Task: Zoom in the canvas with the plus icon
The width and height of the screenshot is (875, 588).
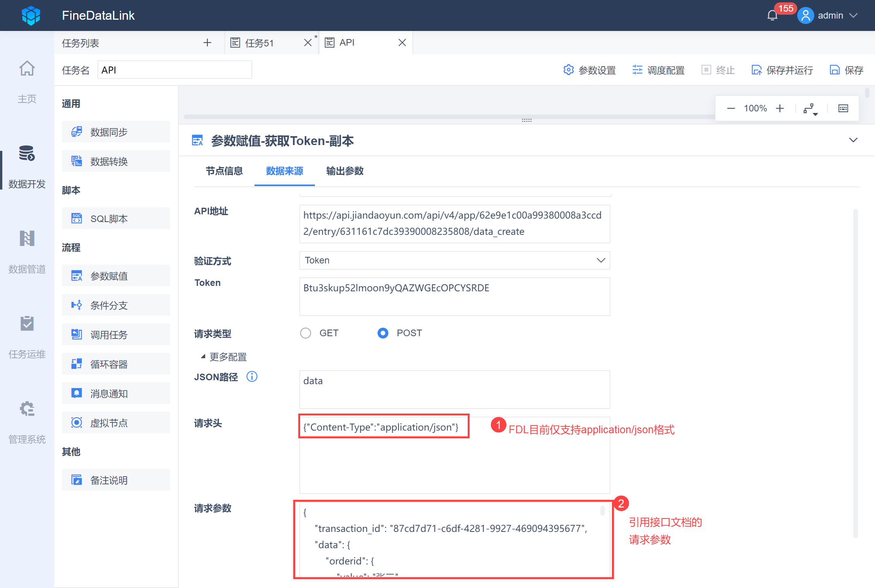Action: [780, 108]
